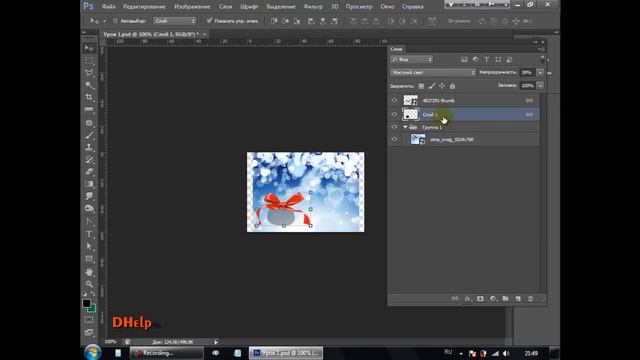The height and width of the screenshot is (360, 640).
Task: Open the fill slider dropdown arrow
Action: 540,86
